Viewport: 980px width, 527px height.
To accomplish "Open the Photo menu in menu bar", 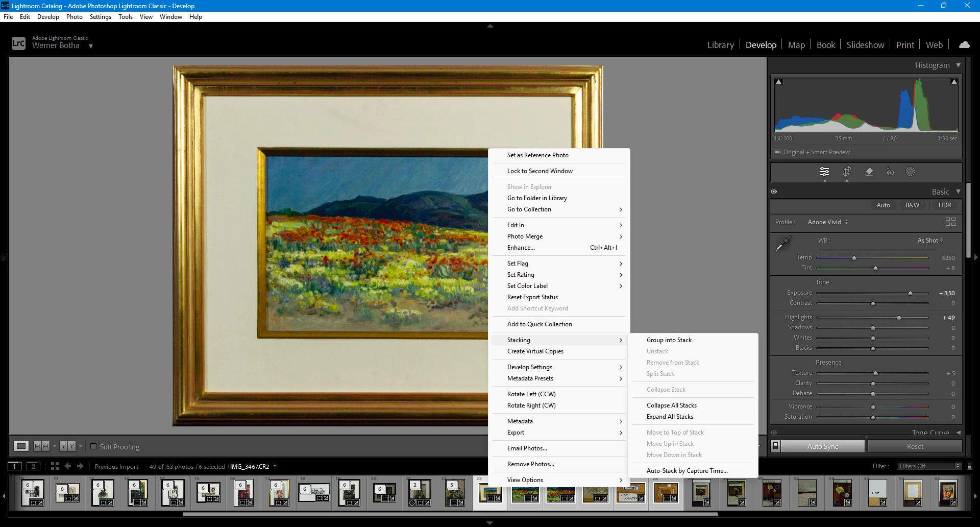I will [x=74, y=17].
